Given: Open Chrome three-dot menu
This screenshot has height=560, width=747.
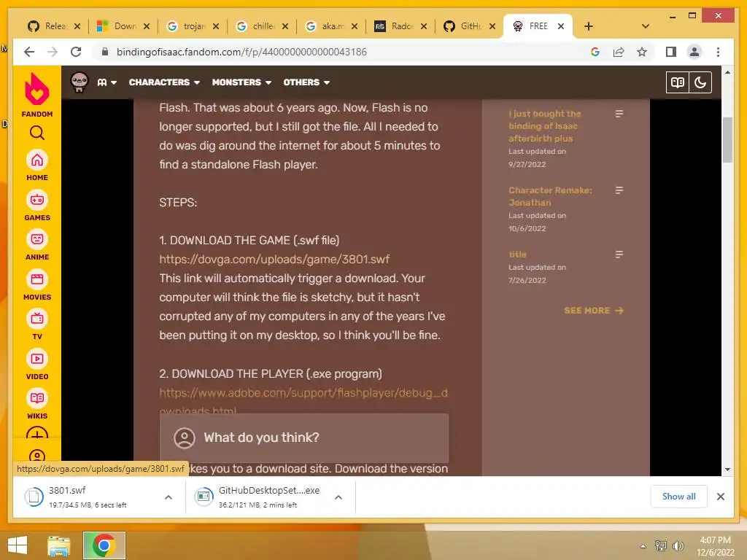Looking at the screenshot, I should click(718, 52).
